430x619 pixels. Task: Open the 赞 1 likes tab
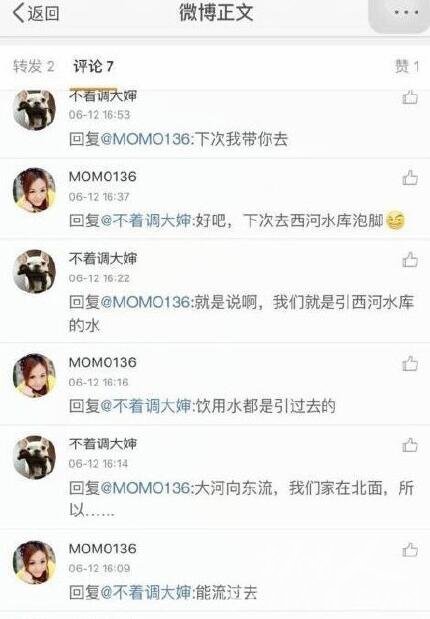pyautogui.click(x=407, y=66)
